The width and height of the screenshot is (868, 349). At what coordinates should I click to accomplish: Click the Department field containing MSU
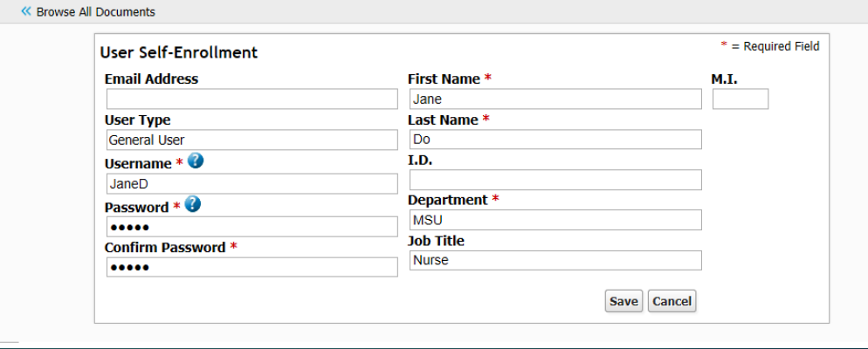[x=555, y=220]
